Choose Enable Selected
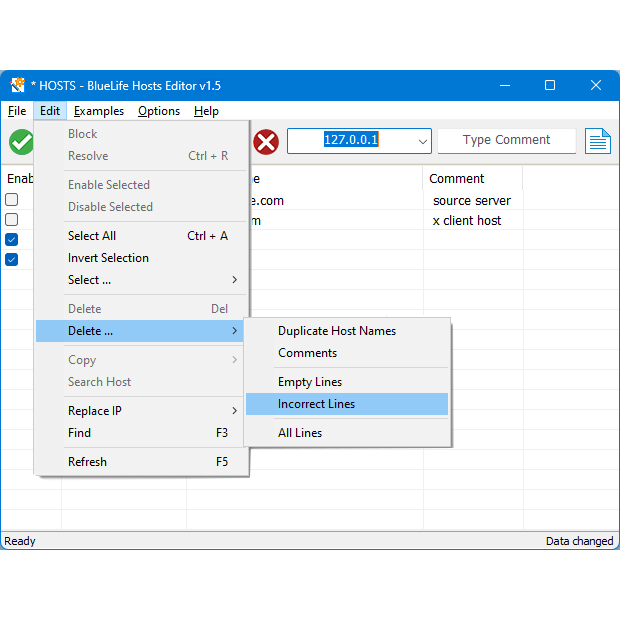 141,185
